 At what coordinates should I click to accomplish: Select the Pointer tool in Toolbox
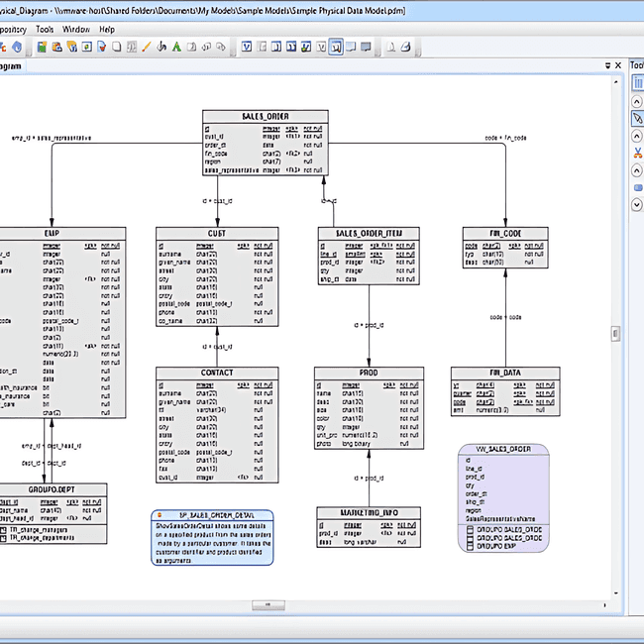(x=637, y=119)
